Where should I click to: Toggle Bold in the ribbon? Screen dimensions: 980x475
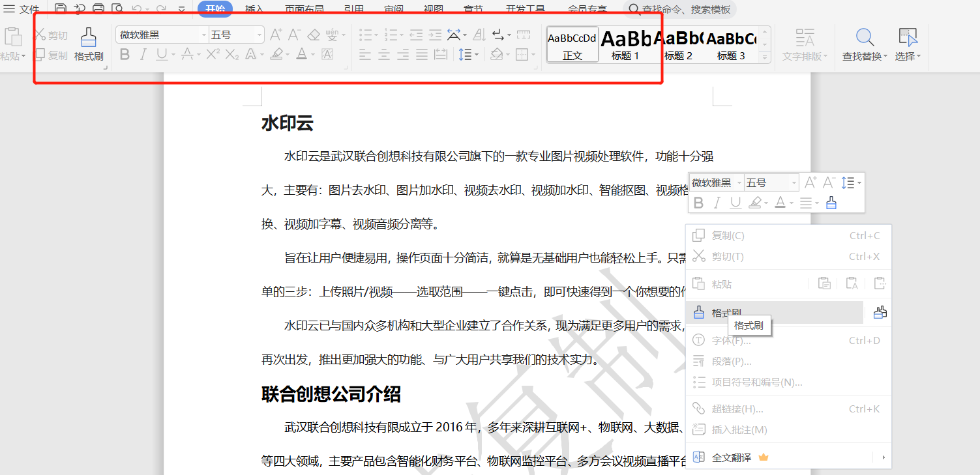tap(125, 55)
